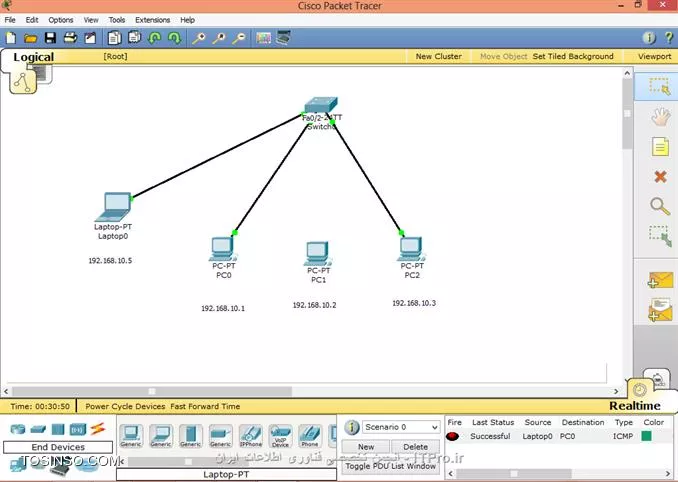Open a file with the folder icon
The image size is (678, 482).
30,38
